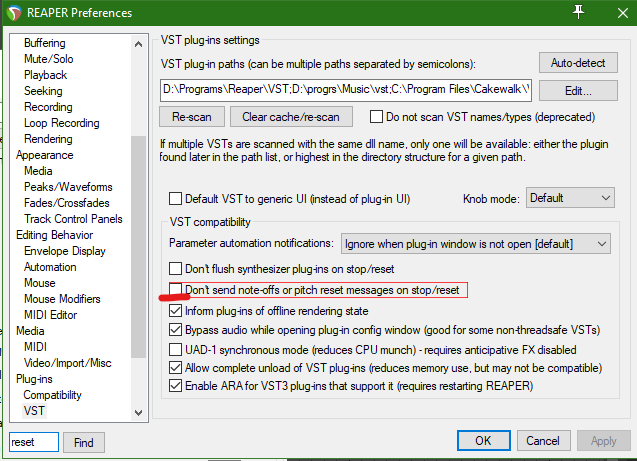Open the Knob mode dropdown
This screenshot has height=461, width=637.
point(570,198)
